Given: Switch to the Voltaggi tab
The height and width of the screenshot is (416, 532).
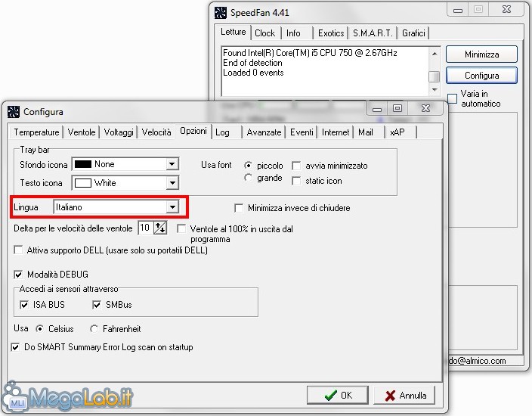Looking at the screenshot, I should (x=119, y=132).
